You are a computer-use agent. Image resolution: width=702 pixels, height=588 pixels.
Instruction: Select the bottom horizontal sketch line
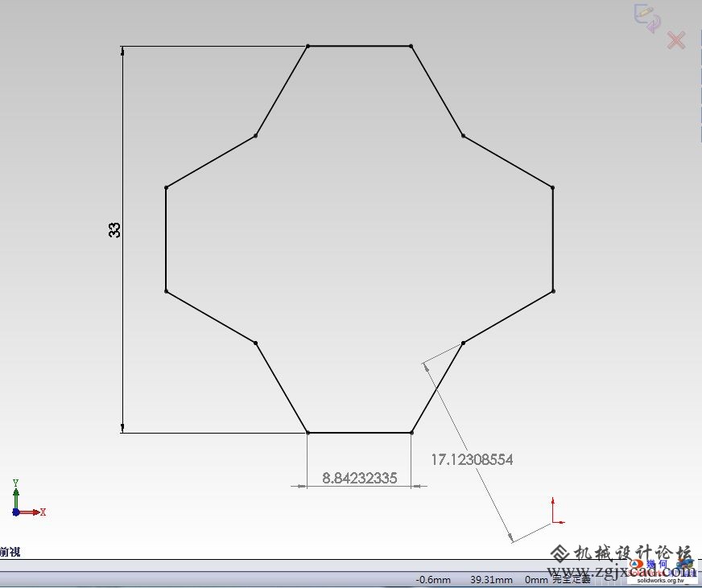coord(360,433)
